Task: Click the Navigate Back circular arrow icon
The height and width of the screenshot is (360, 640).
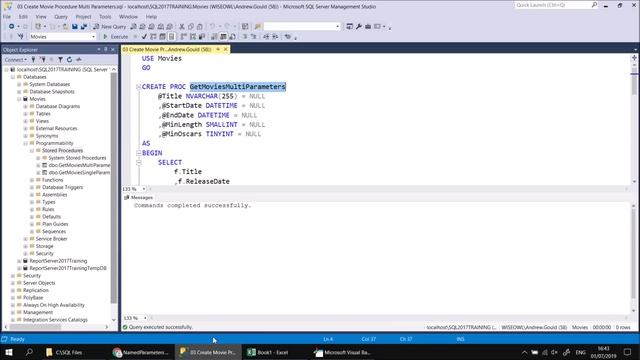Action: tap(11, 27)
